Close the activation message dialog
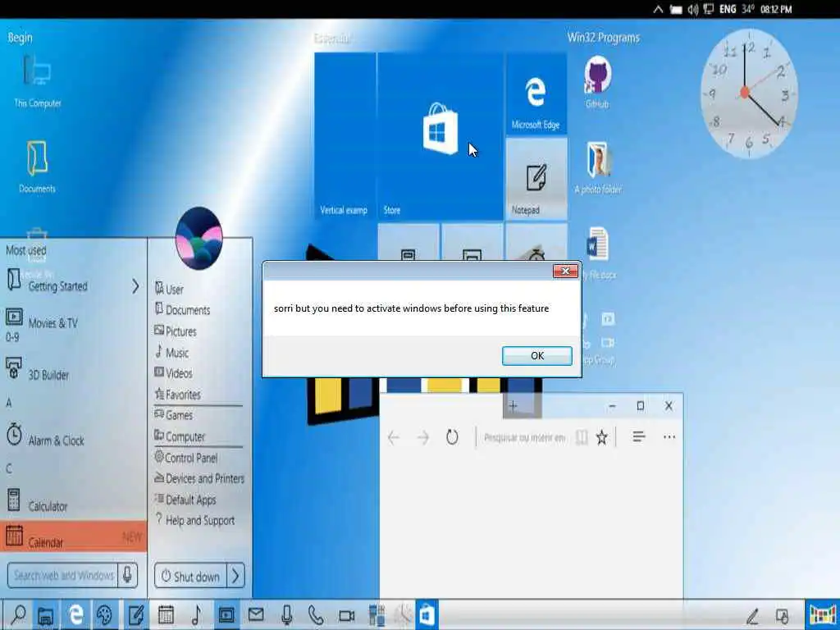 coord(565,271)
